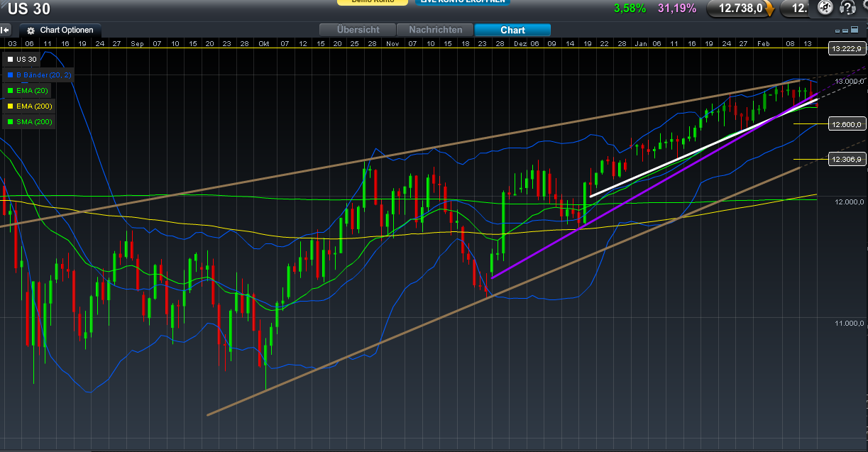Viewport: 868px width, 452px height.
Task: Collapse the side panel with arrow icon
Action: click(6, 31)
